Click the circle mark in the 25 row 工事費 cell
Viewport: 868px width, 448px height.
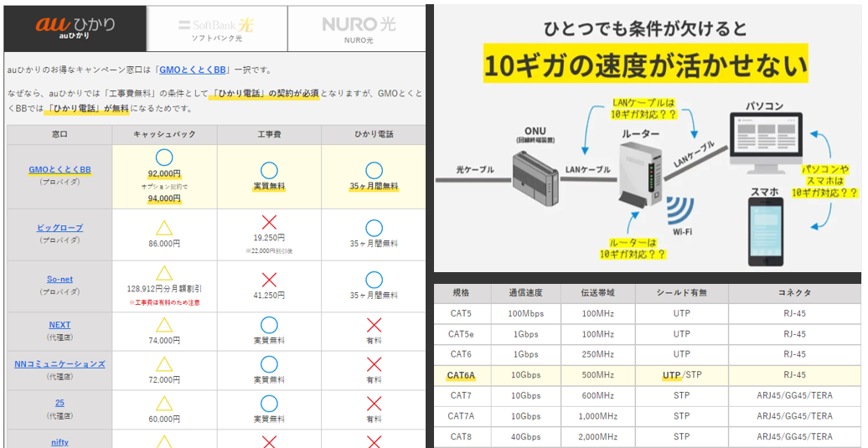pyautogui.click(x=269, y=404)
